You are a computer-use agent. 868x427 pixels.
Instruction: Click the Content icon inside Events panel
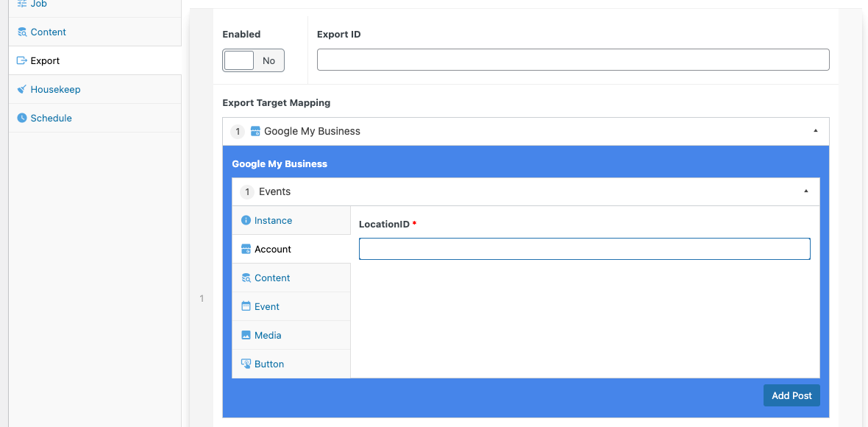[x=246, y=278]
